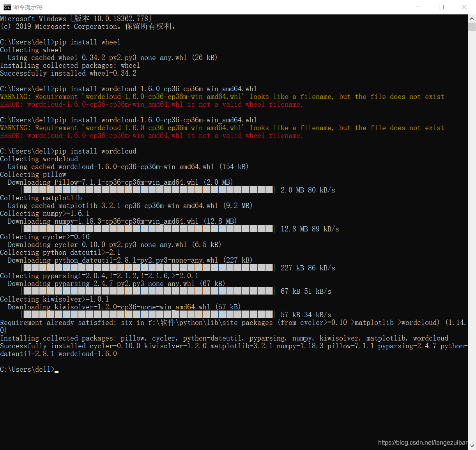This screenshot has width=476, height=450.
Task: Click '67 kB 51 kB/s' speed text
Action: (306, 291)
